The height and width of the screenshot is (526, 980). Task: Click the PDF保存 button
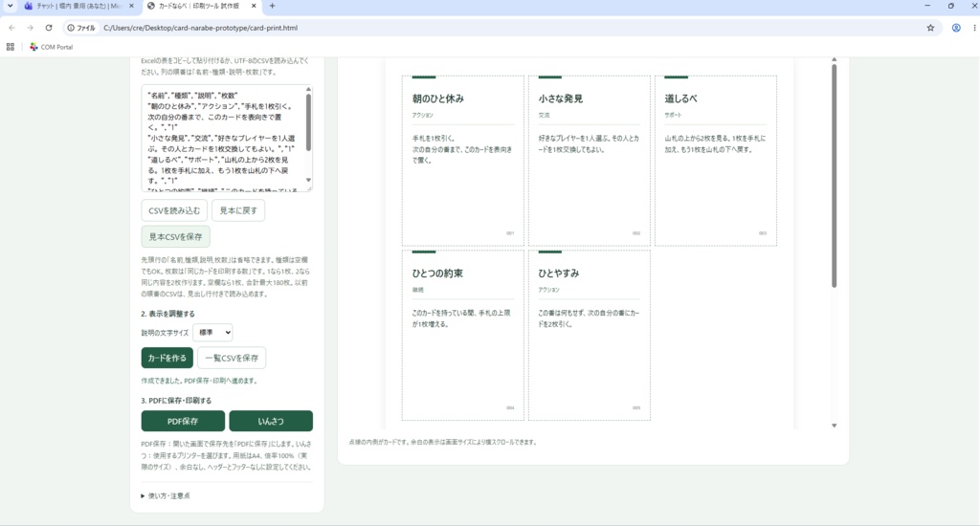coord(183,421)
